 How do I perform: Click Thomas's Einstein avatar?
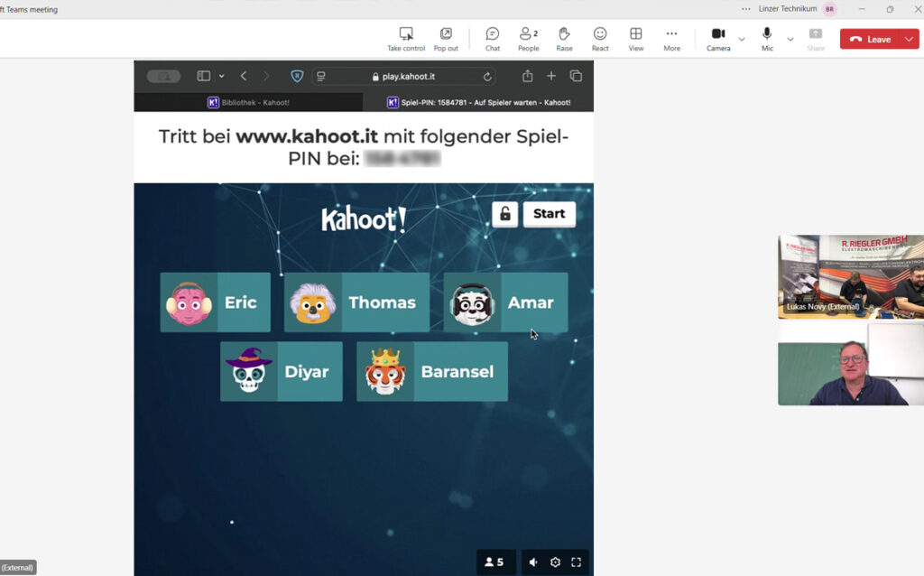(x=312, y=303)
